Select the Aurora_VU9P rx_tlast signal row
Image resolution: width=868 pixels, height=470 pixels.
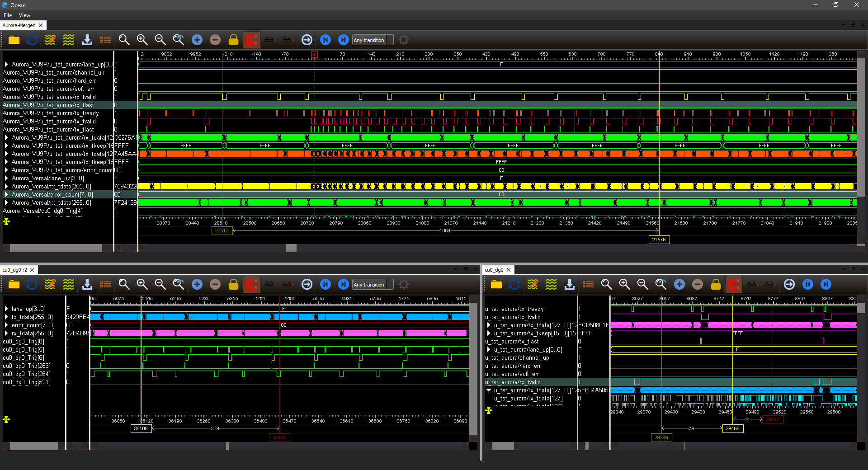pos(48,105)
